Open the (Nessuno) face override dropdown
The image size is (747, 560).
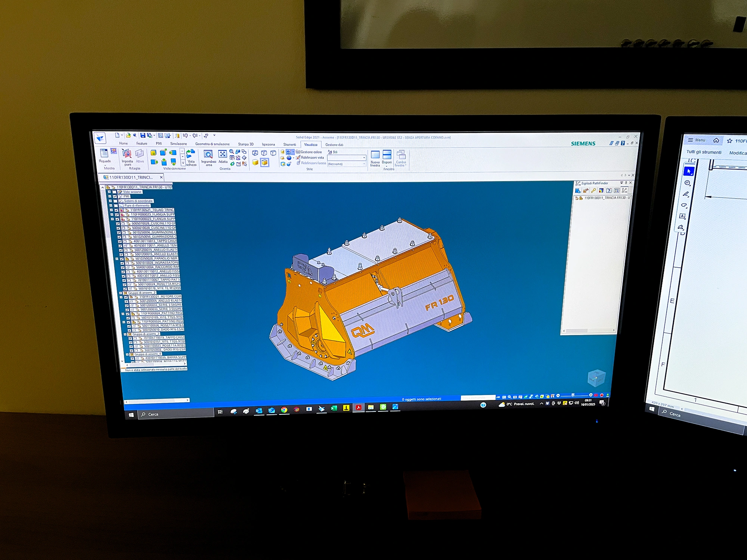point(347,164)
